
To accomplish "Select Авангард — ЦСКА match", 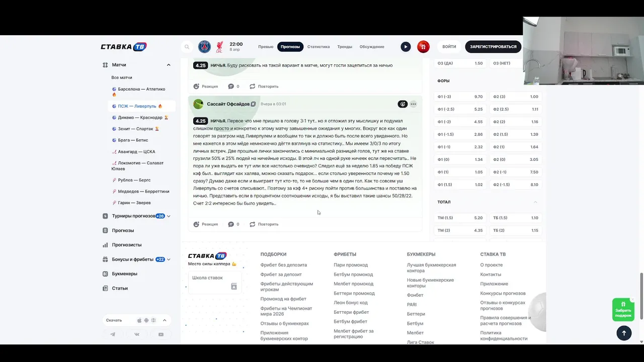I will point(141,152).
